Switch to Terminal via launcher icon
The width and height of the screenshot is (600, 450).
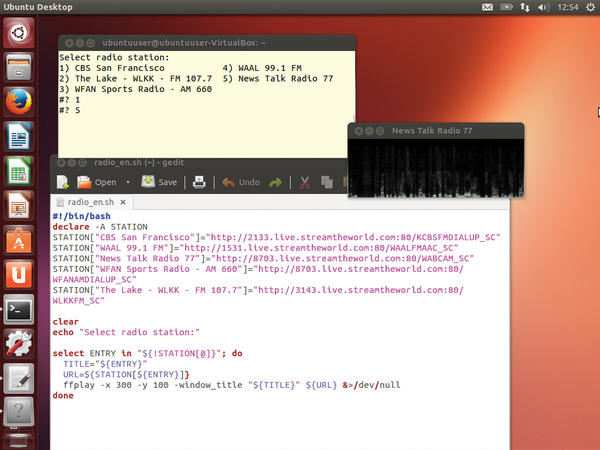pyautogui.click(x=18, y=309)
